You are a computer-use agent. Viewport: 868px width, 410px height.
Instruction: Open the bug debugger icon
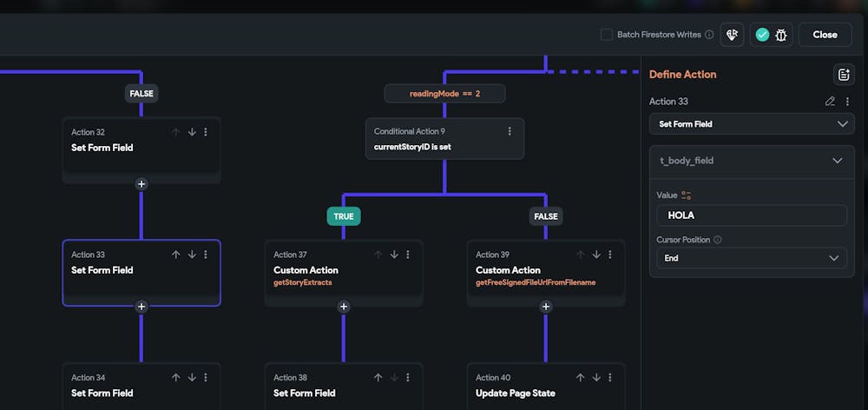tap(781, 35)
